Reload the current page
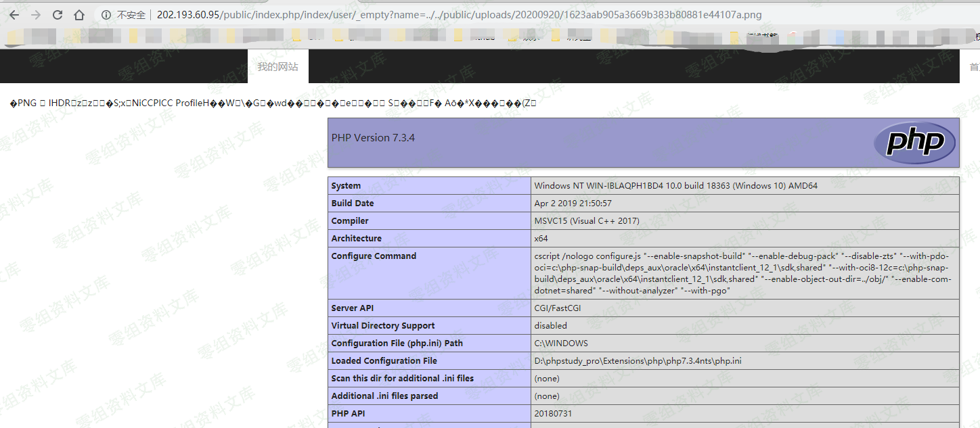980x428 pixels. pos(58,15)
